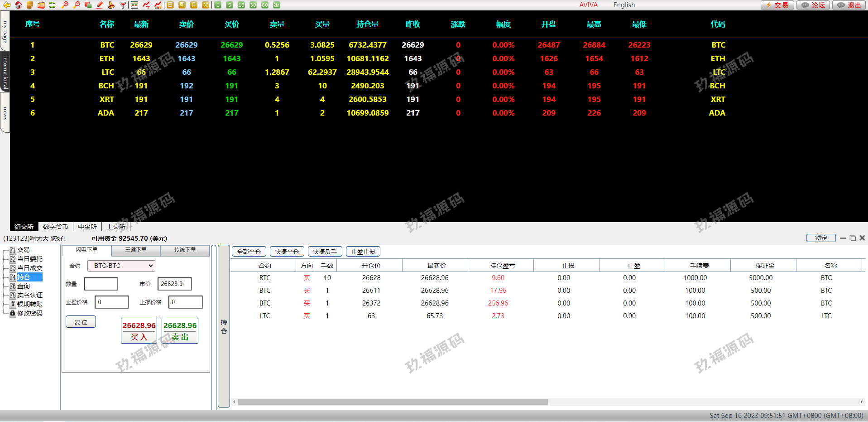The width and height of the screenshot is (868, 422).
Task: Select the 周 weekly chart icon
Action: click(x=182, y=5)
